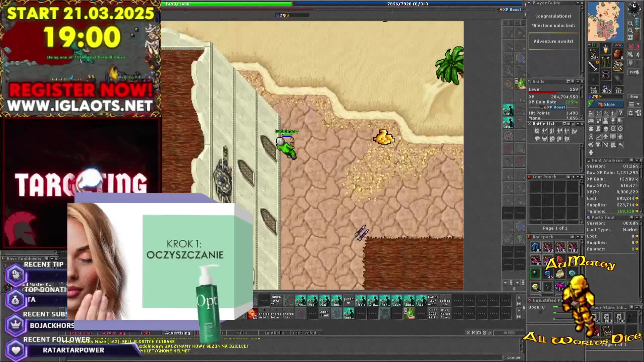
Task: Switch to the Loot chat tab
Action: (146, 333)
